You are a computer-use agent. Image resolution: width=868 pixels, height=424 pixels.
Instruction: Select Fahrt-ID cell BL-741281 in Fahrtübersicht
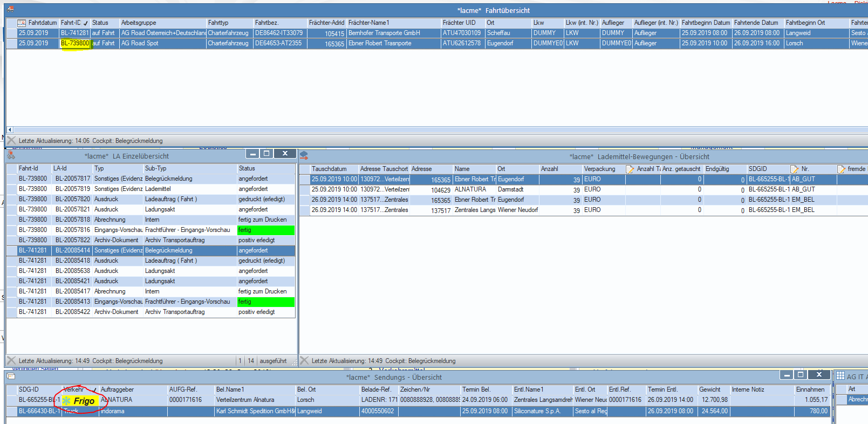(x=74, y=33)
